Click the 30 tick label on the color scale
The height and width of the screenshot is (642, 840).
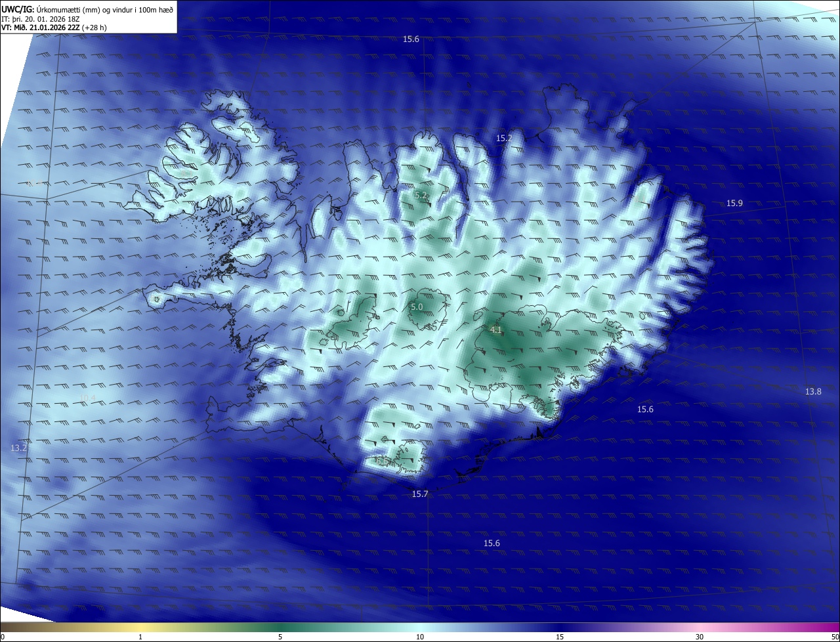click(700, 637)
